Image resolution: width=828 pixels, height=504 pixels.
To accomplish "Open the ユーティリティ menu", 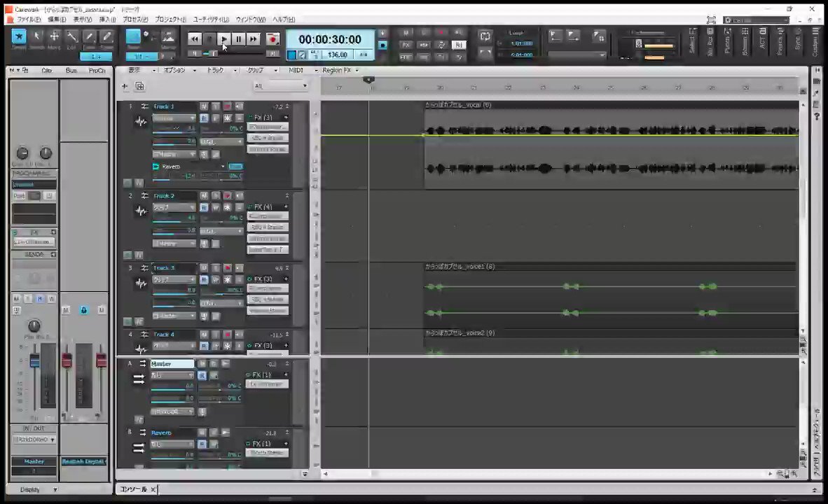I will pos(211,20).
